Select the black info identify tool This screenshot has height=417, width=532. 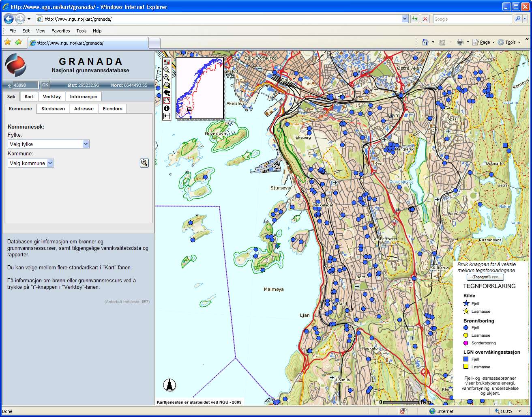(x=166, y=108)
